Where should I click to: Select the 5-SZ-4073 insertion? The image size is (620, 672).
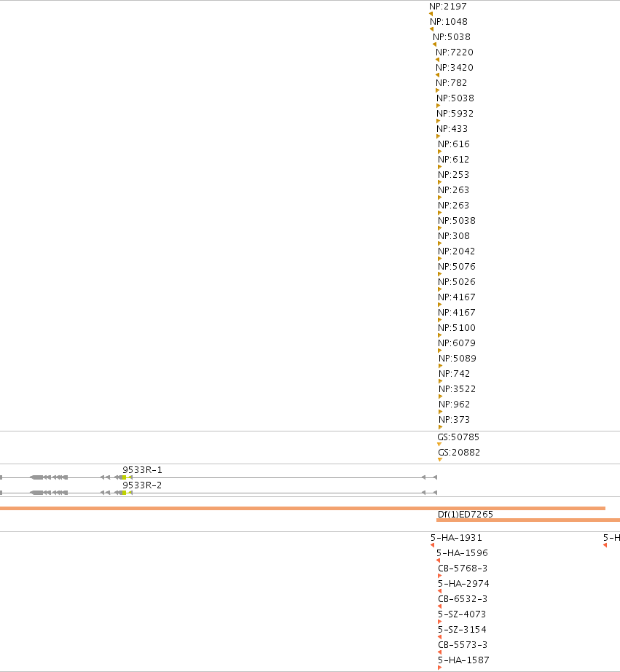click(462, 614)
